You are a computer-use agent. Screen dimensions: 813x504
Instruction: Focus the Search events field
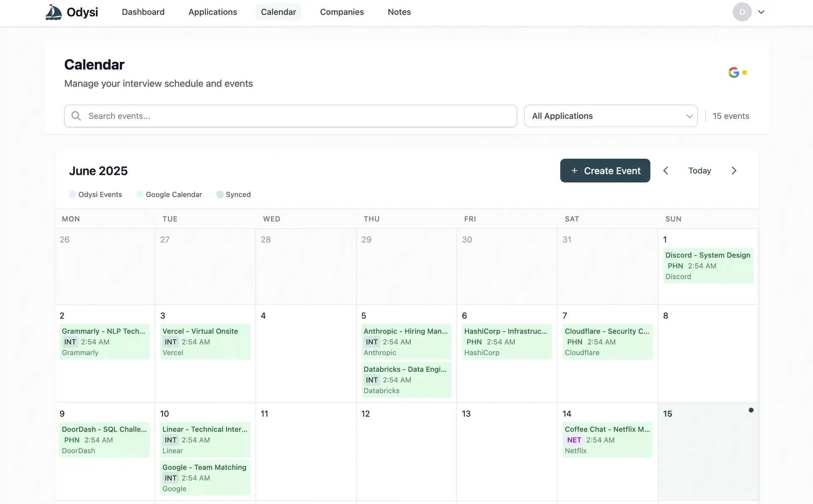290,116
